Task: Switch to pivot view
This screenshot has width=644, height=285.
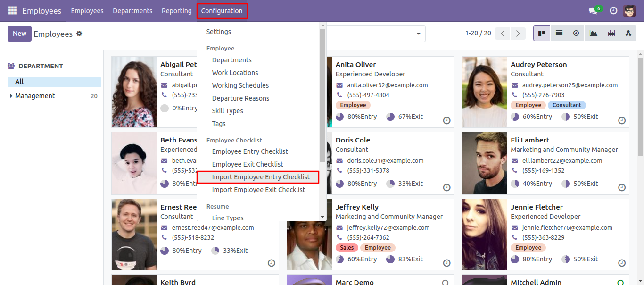Action: 611,34
